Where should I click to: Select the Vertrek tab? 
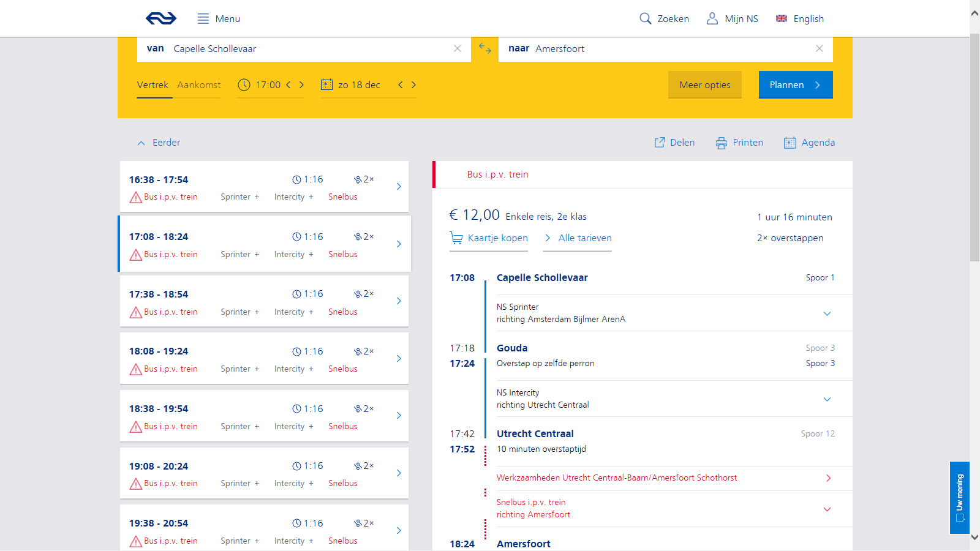point(153,85)
